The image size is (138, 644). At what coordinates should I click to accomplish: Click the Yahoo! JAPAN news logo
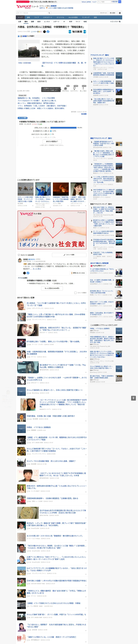27,7
